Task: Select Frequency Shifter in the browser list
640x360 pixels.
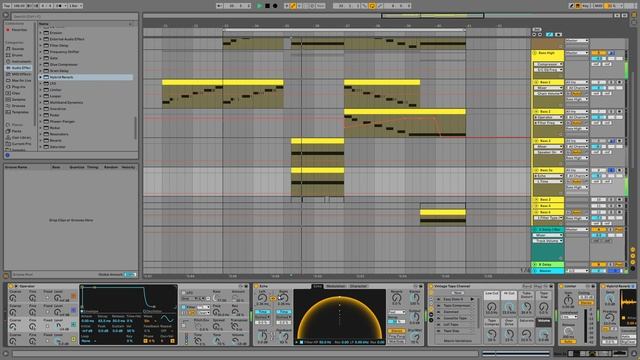Action: (64, 52)
